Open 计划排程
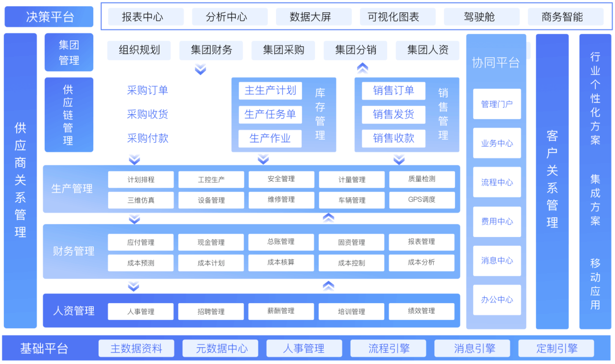Viewport: 615px width, 364px height. [x=141, y=180]
